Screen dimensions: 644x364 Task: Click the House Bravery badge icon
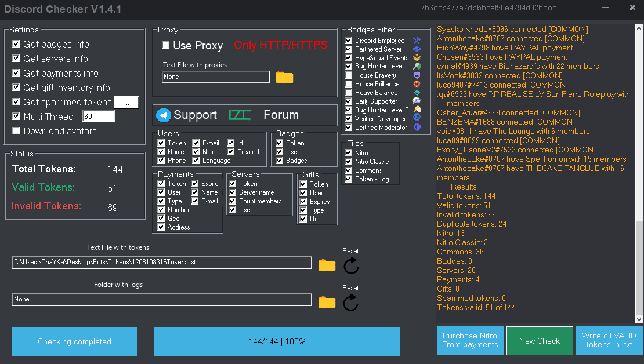pos(417,75)
